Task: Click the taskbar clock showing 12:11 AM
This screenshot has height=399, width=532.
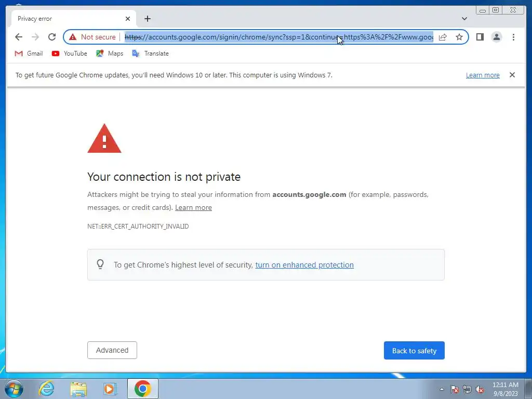Action: coord(505,389)
